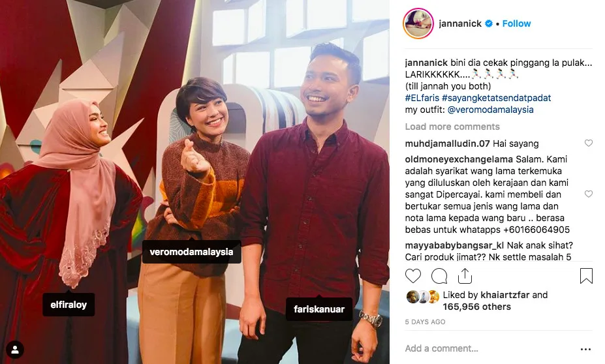Like the oldmoneyexchangelama comment
The image size is (605, 364).
[x=589, y=194]
